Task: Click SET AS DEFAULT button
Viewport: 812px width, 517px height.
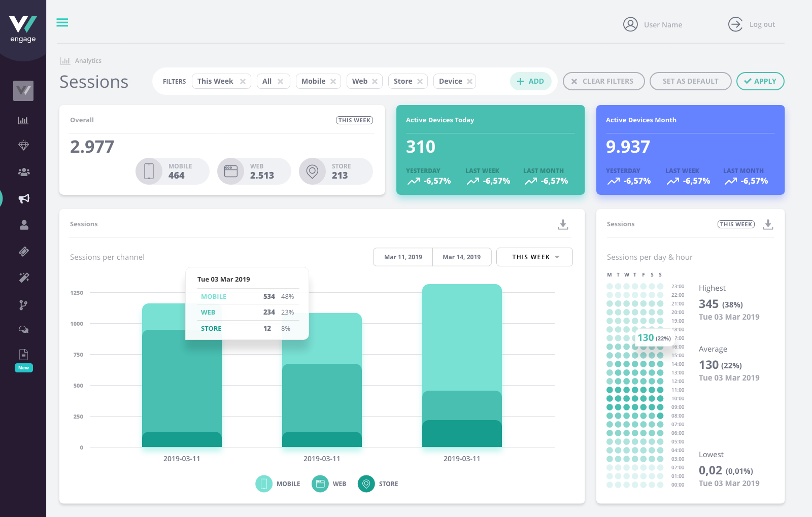Action: tap(691, 81)
